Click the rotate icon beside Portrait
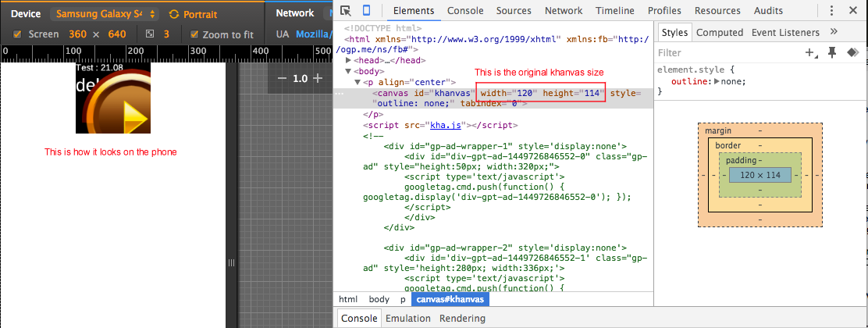 click(174, 14)
